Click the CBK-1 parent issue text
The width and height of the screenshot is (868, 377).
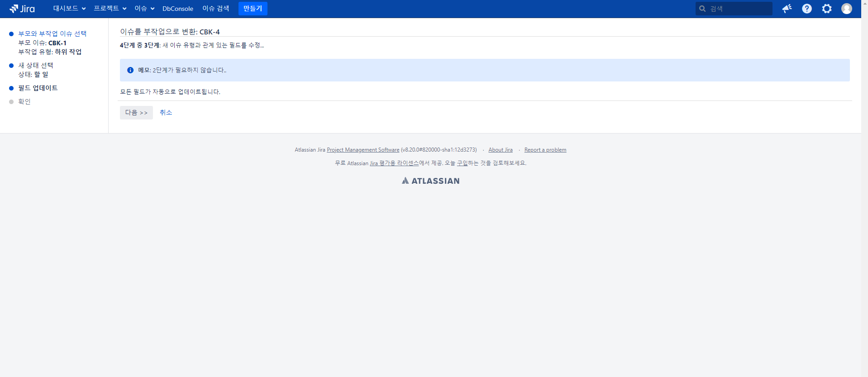57,43
